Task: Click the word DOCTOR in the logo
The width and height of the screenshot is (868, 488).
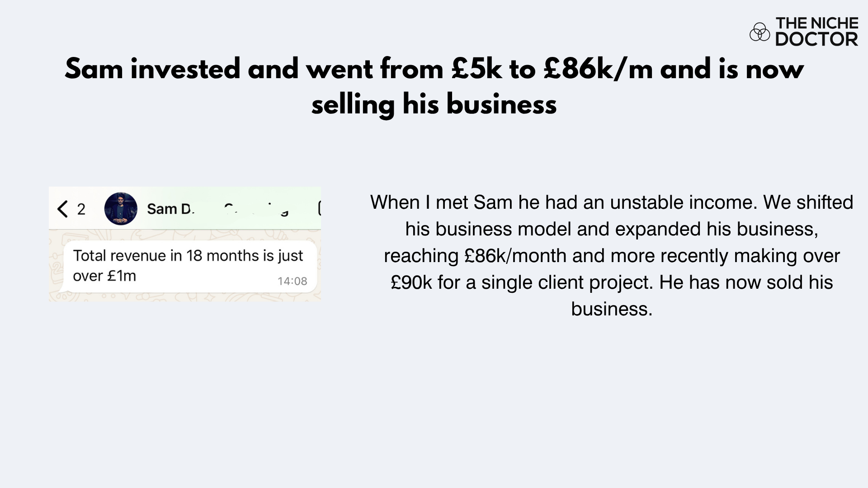Action: point(816,40)
